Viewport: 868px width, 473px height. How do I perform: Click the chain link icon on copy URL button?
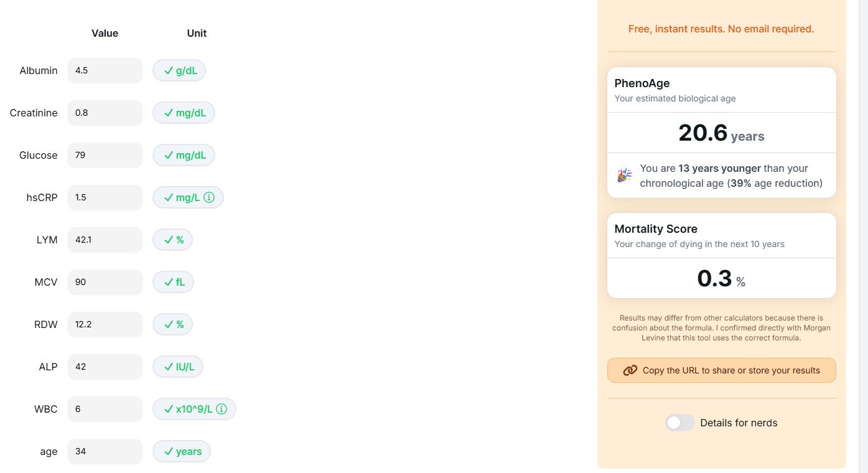[630, 370]
